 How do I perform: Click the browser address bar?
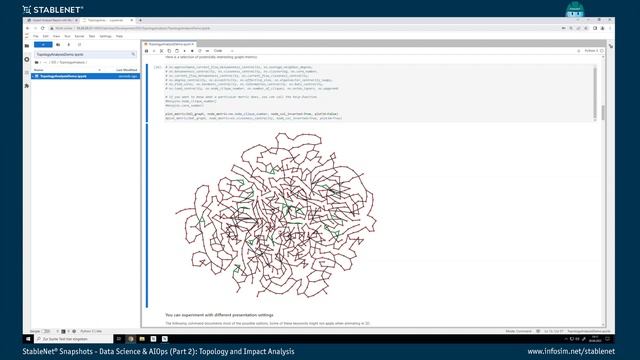304,28
